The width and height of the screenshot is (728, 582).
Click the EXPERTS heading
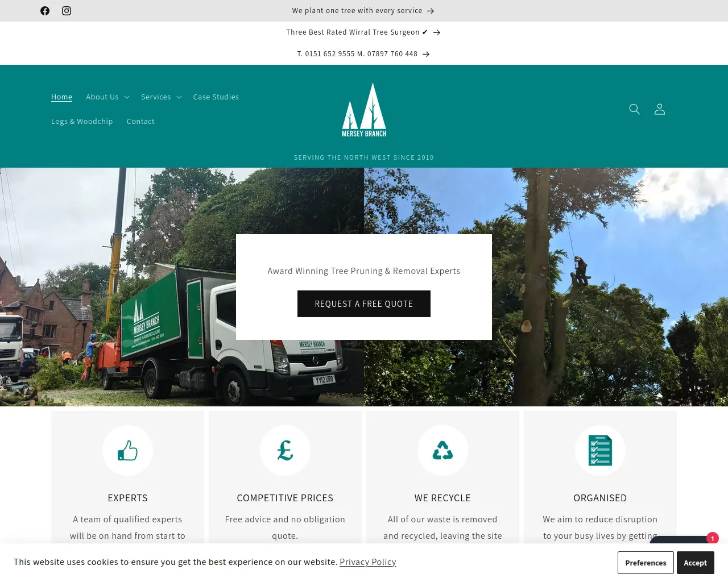(x=127, y=498)
